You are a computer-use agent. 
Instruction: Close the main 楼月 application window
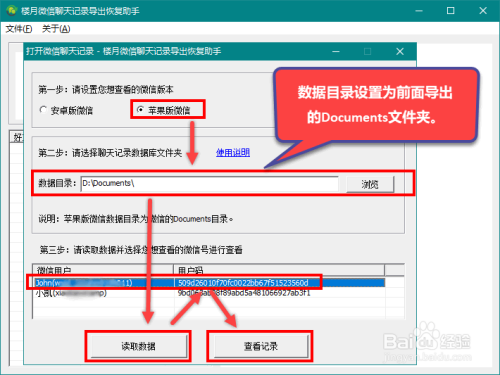[483, 11]
